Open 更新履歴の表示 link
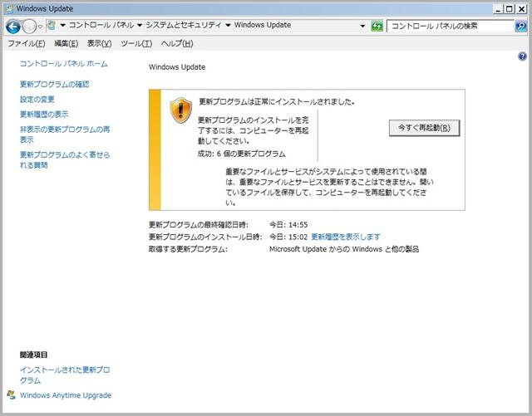Viewport: 532px width, 416px height. pyautogui.click(x=44, y=115)
